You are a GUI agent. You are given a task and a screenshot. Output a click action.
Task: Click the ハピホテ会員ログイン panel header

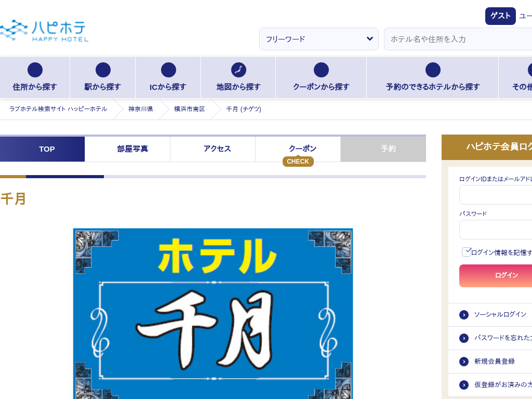tap(487, 147)
